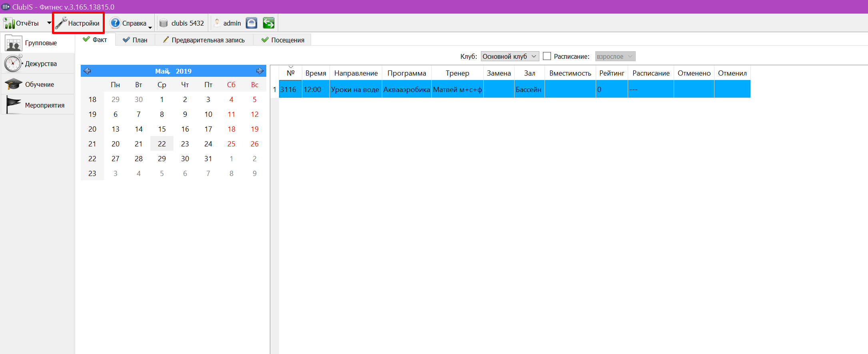Select cell 3116 in the table
Screen dimensions: 868x354
(x=291, y=89)
